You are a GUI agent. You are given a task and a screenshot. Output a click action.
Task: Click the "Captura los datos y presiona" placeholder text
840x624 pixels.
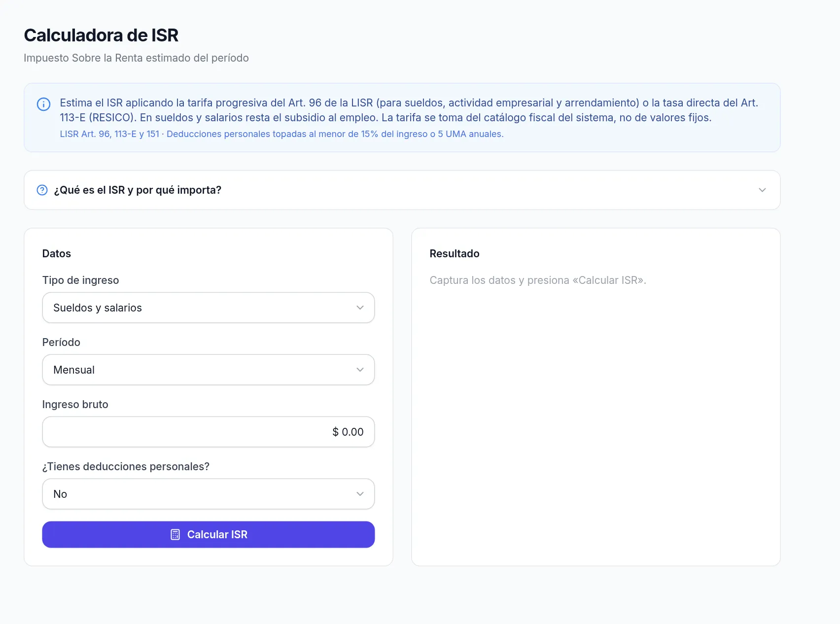coord(538,280)
